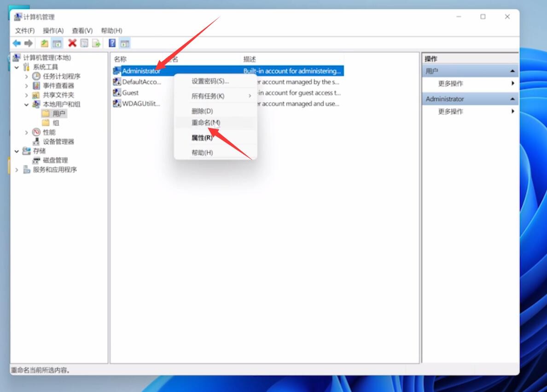
Task: Open the 操作(A) menu in menu bar
Action: (x=53, y=30)
